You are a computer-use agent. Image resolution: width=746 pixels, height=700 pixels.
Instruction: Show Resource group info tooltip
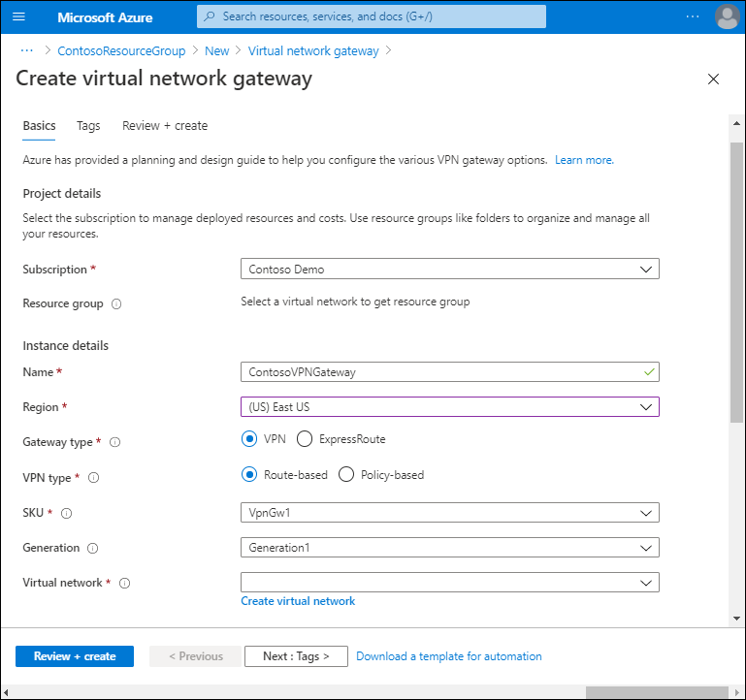pyautogui.click(x=116, y=303)
